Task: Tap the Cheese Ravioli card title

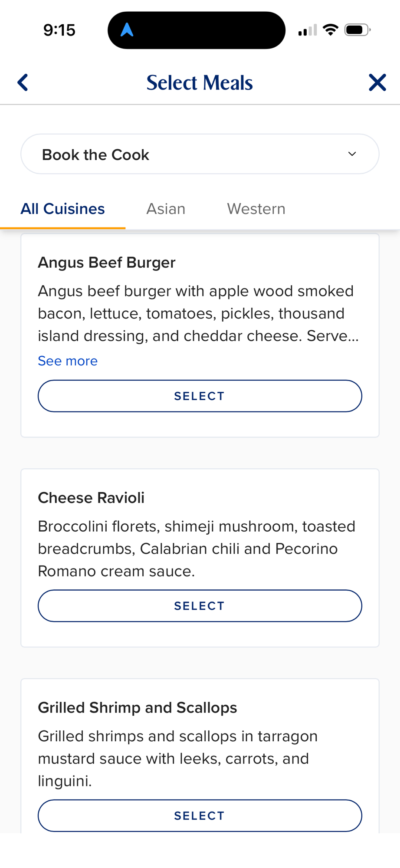Action: tap(91, 498)
